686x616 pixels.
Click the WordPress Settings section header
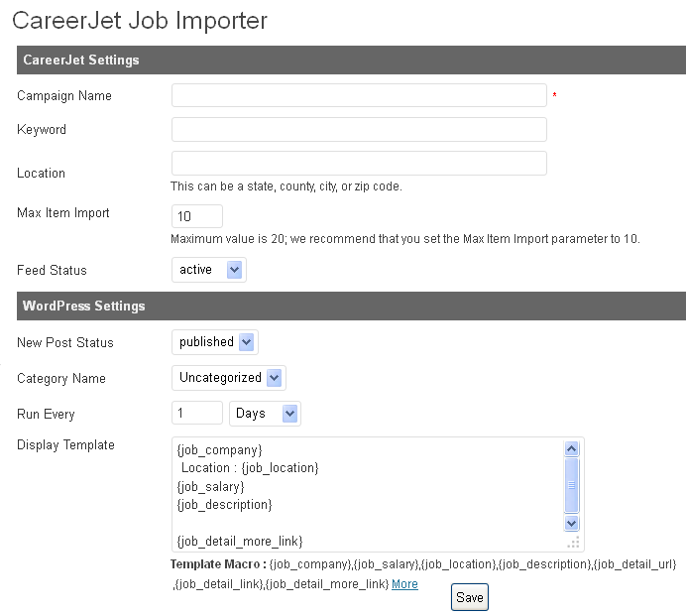click(351, 306)
